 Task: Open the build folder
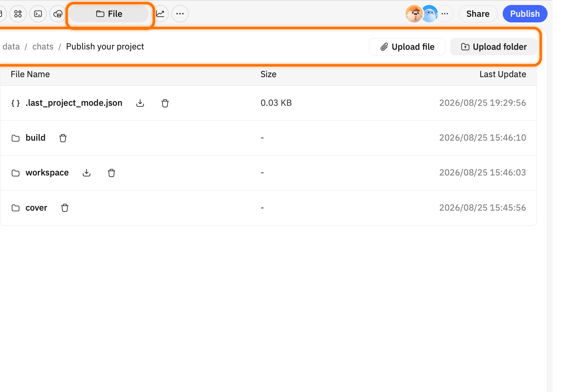point(36,138)
